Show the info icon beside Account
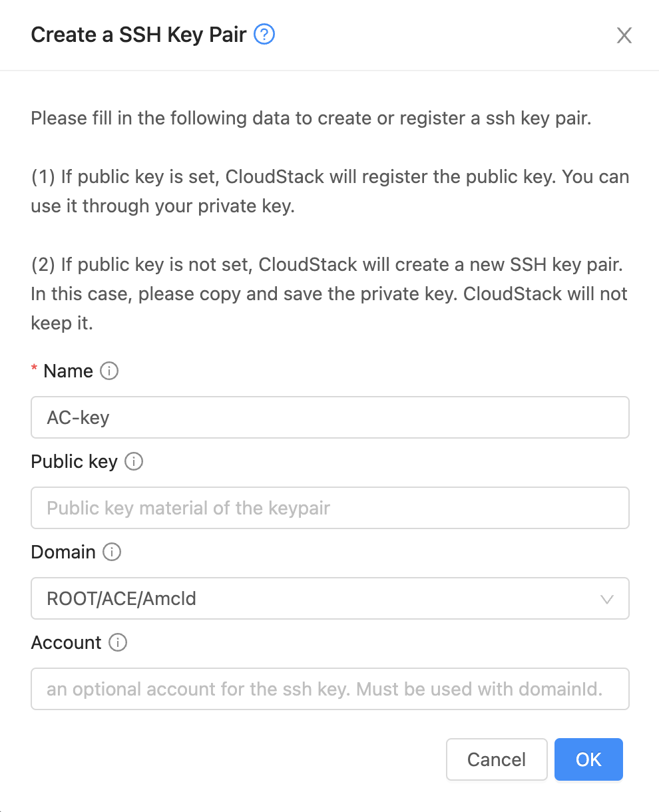The width and height of the screenshot is (659, 812). click(118, 642)
